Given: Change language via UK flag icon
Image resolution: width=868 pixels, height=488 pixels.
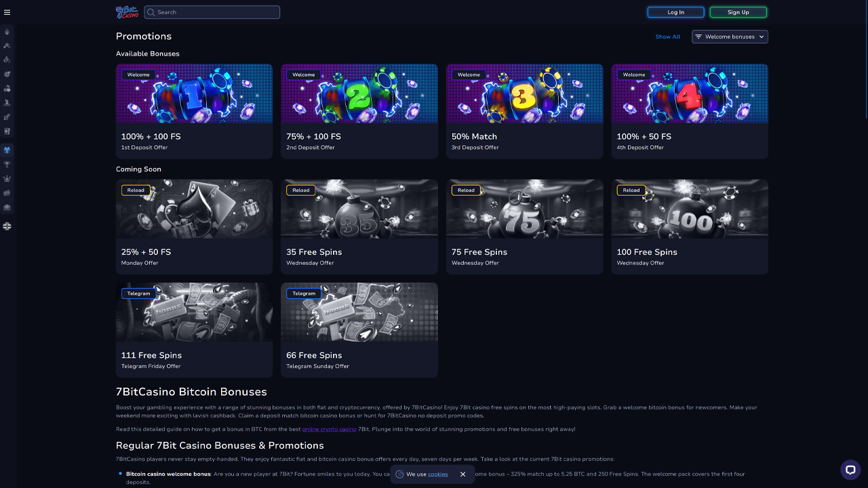Looking at the screenshot, I should coord(7,226).
